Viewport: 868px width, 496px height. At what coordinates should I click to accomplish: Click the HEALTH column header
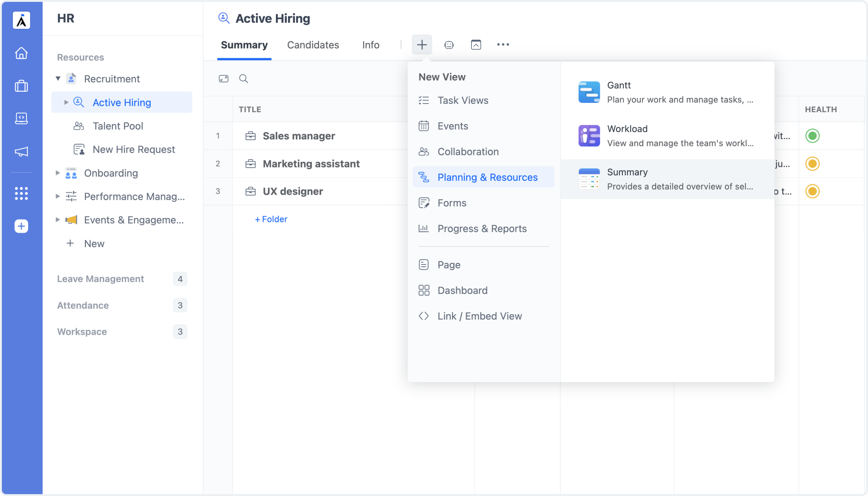821,109
